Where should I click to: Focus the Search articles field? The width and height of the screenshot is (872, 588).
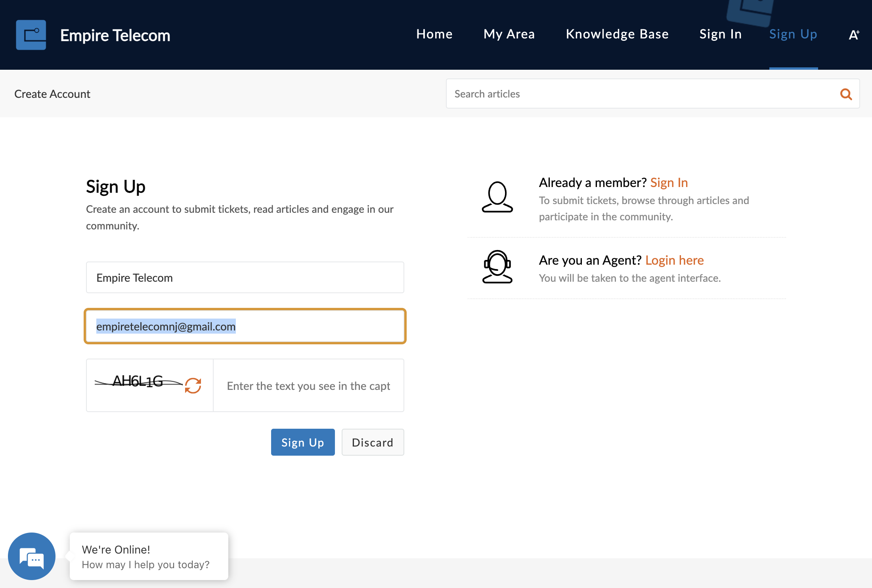pyautogui.click(x=652, y=94)
